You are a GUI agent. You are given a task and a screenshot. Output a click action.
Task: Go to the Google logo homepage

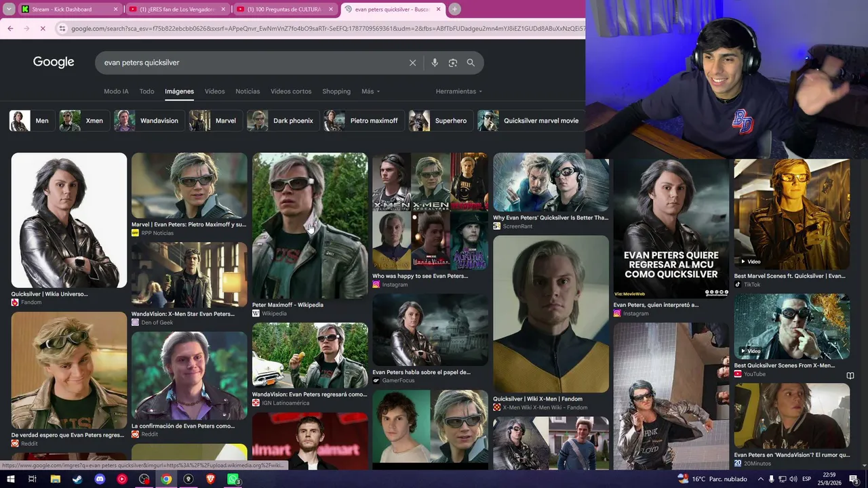[x=54, y=62]
